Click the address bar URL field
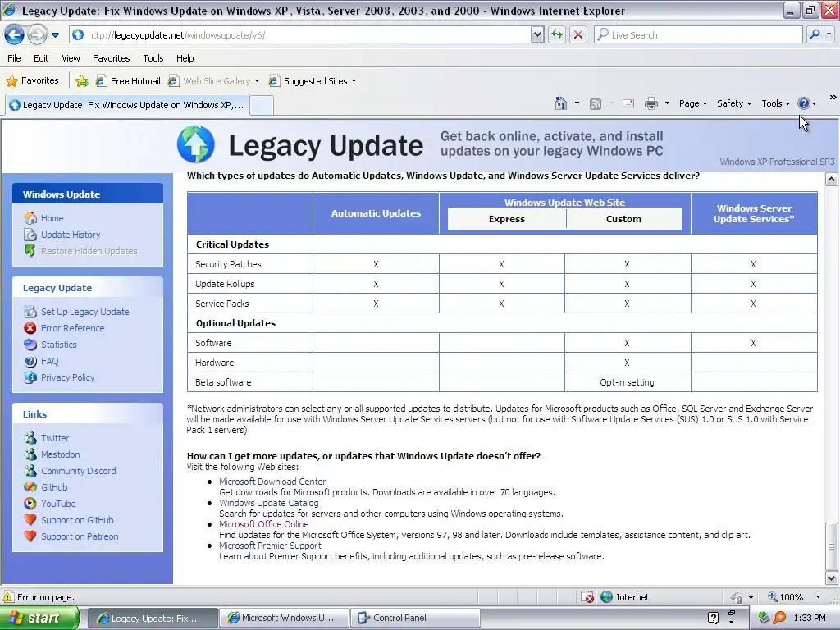The image size is (840, 630). click(300, 35)
